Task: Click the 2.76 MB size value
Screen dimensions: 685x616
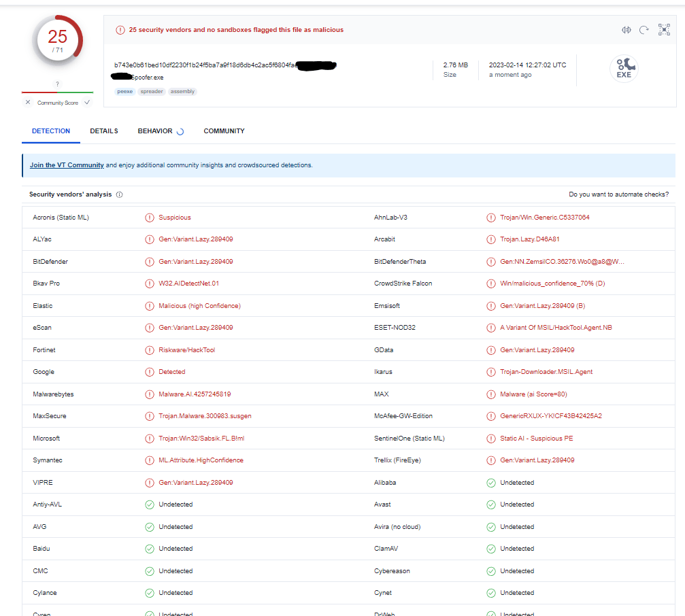Action: [455, 65]
